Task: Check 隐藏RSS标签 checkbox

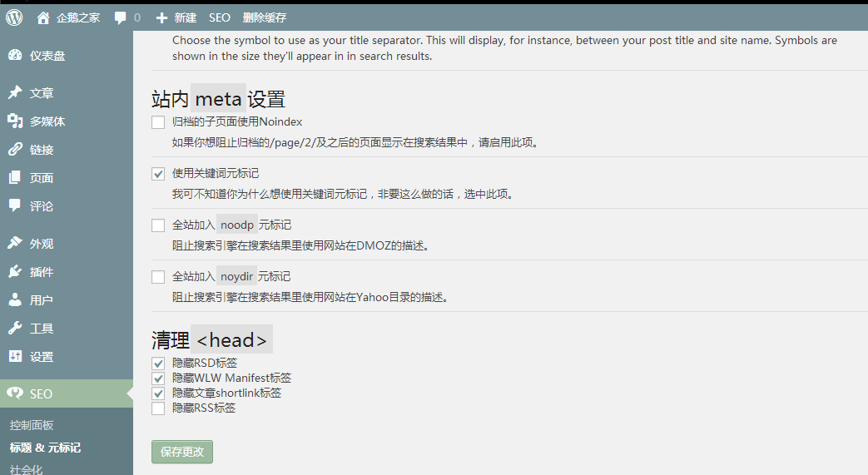Action: [158, 408]
